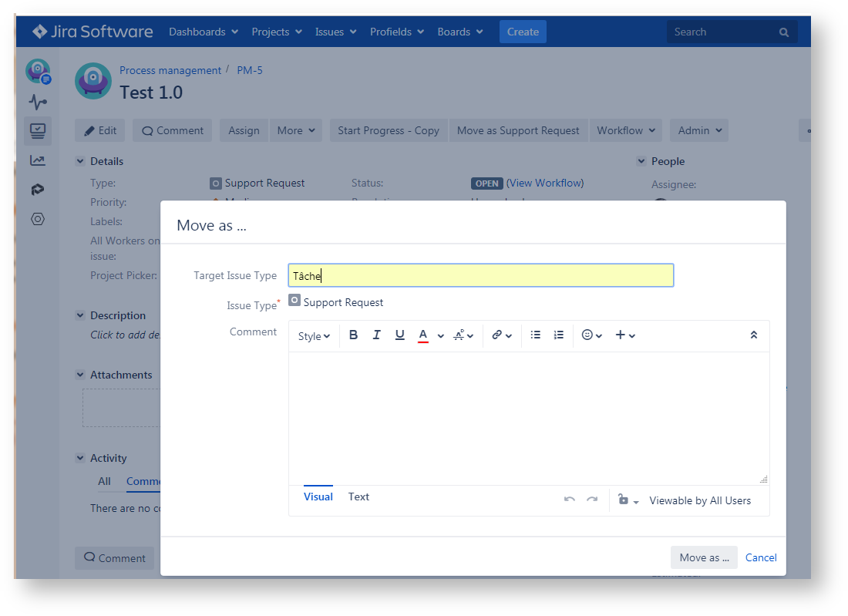Select the Visual editor tab
This screenshot has height=616, width=848.
(318, 497)
